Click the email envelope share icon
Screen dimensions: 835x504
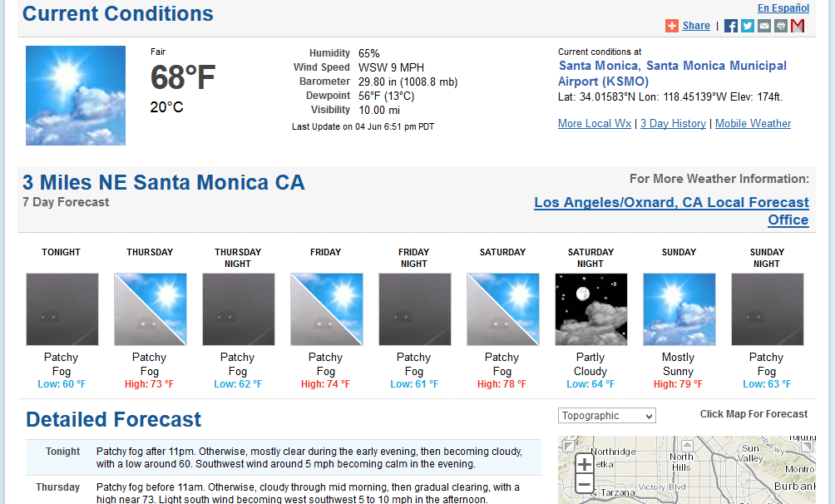(x=764, y=26)
